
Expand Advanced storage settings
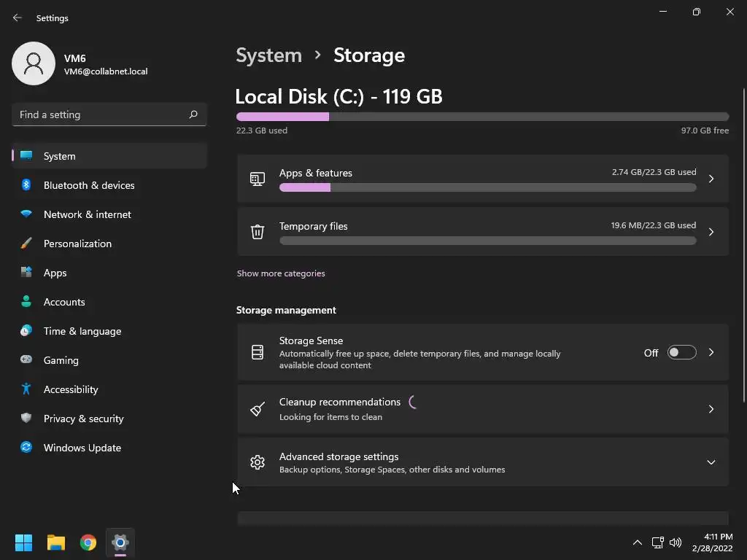pos(711,462)
